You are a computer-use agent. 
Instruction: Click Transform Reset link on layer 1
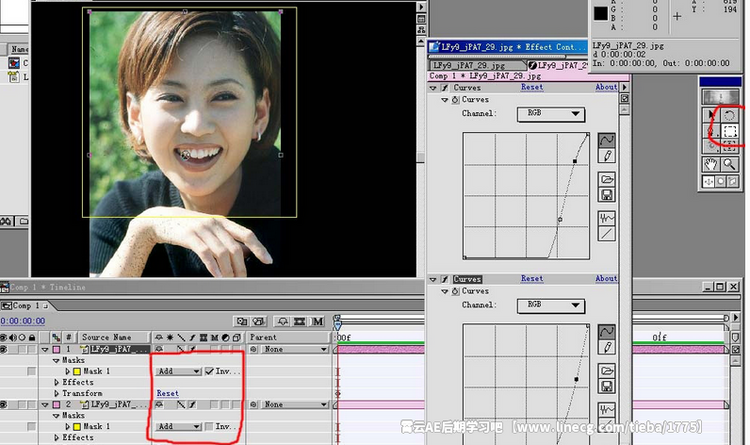(x=167, y=393)
